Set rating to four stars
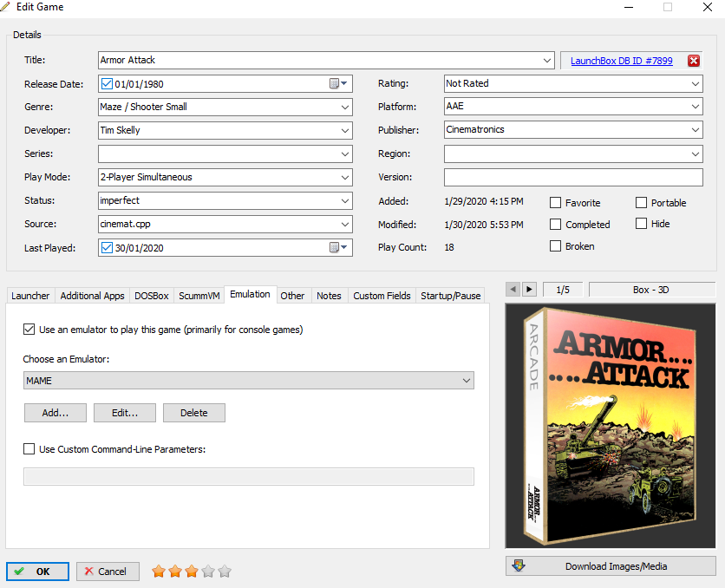725x588 pixels. pyautogui.click(x=208, y=572)
